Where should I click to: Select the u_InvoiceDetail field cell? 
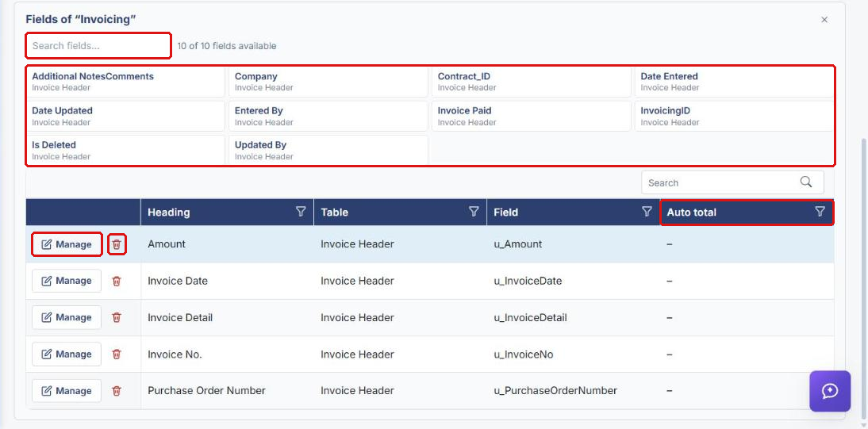point(574,317)
